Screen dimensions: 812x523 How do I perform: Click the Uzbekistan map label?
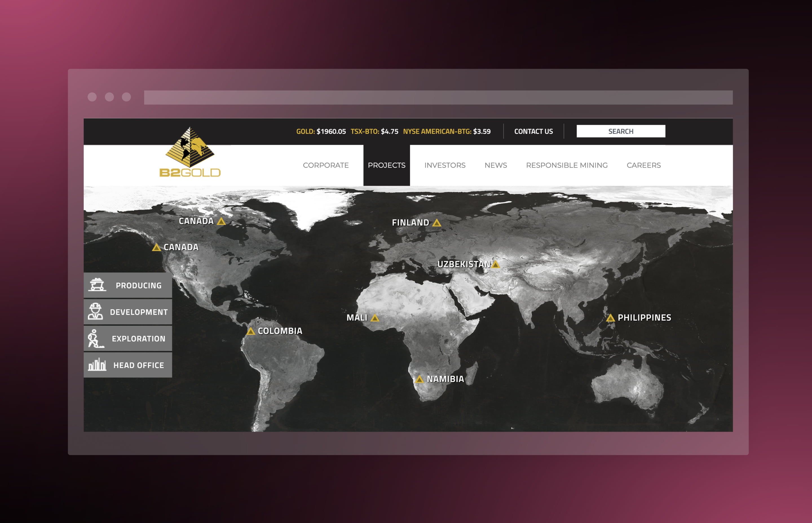click(x=464, y=264)
